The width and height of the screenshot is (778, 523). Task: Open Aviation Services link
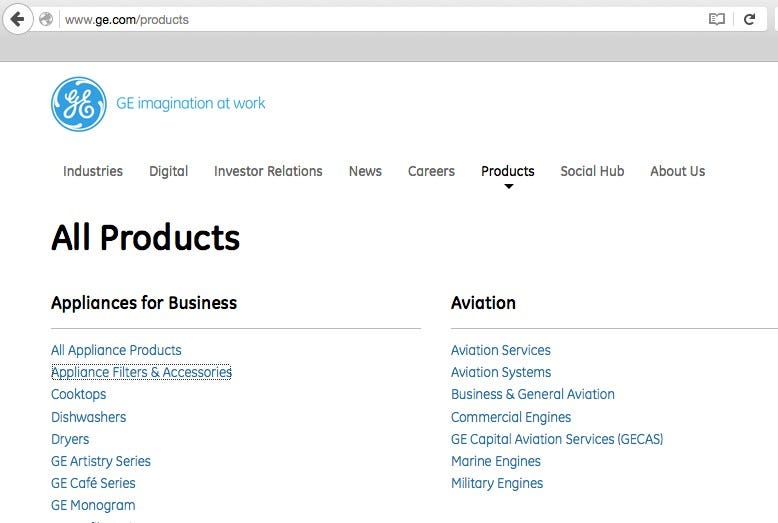tap(500, 350)
